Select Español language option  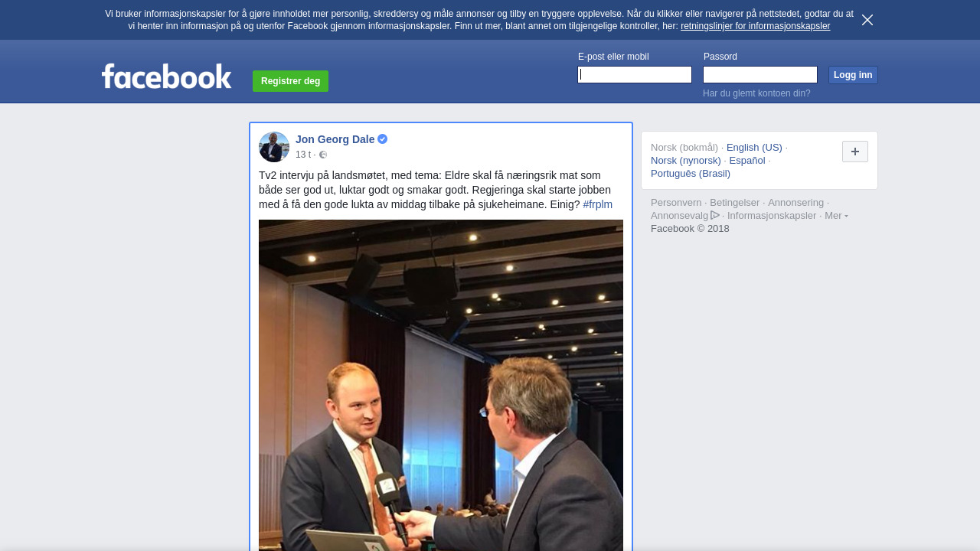[x=747, y=161]
